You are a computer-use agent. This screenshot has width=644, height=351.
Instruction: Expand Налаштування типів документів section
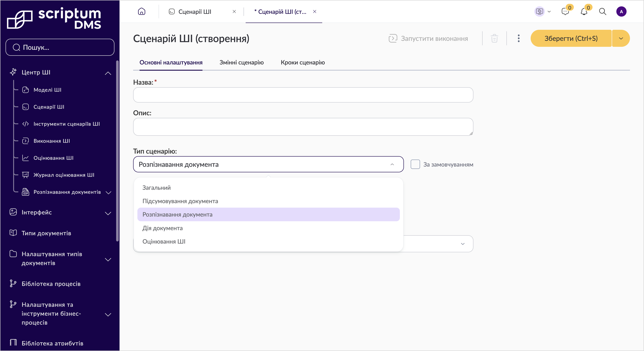(108, 260)
